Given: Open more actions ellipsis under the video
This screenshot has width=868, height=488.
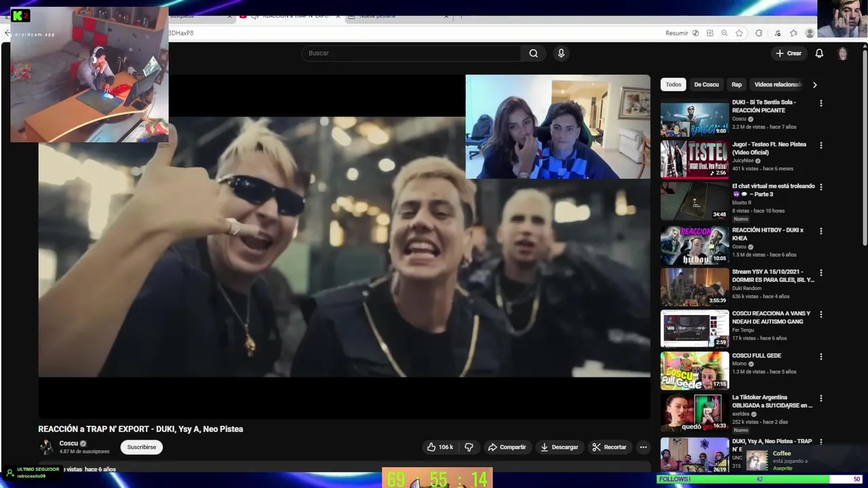Looking at the screenshot, I should coord(643,447).
